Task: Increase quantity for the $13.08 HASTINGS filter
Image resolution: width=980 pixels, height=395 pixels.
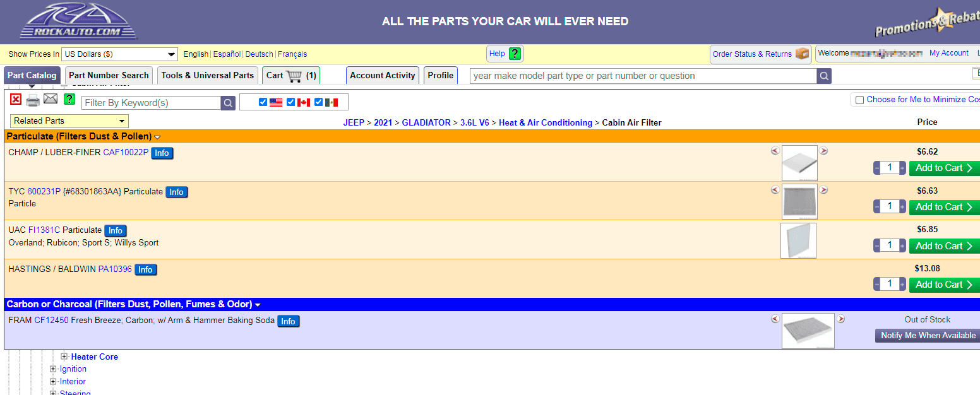Action: [902, 285]
